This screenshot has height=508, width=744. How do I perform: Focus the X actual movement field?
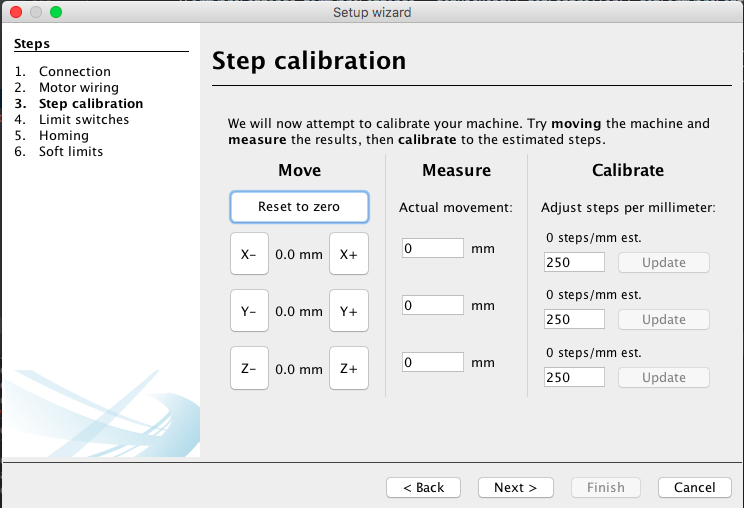pyautogui.click(x=433, y=248)
